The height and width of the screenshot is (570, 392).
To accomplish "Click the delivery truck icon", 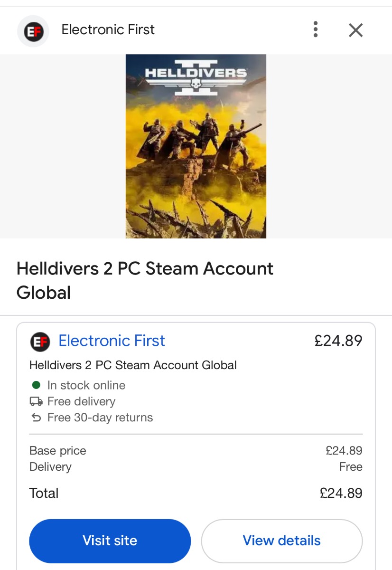I will [x=36, y=402].
